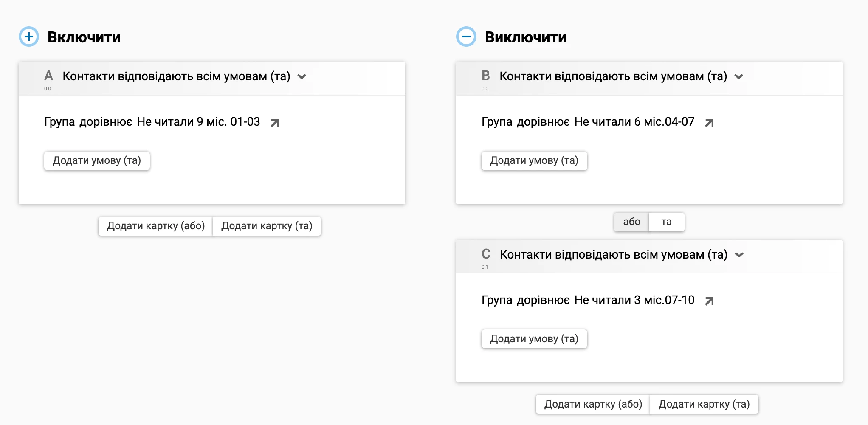The width and height of the screenshot is (868, 425).
Task: Add a condition to card B
Action: [534, 160]
